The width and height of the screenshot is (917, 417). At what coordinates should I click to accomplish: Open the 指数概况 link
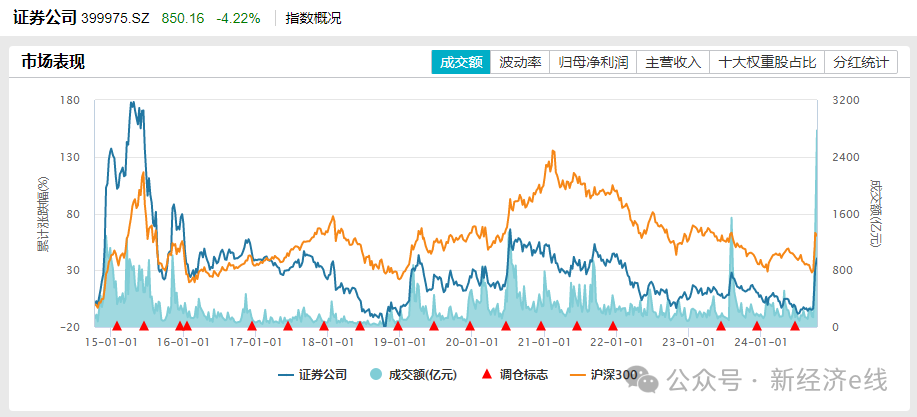(313, 18)
